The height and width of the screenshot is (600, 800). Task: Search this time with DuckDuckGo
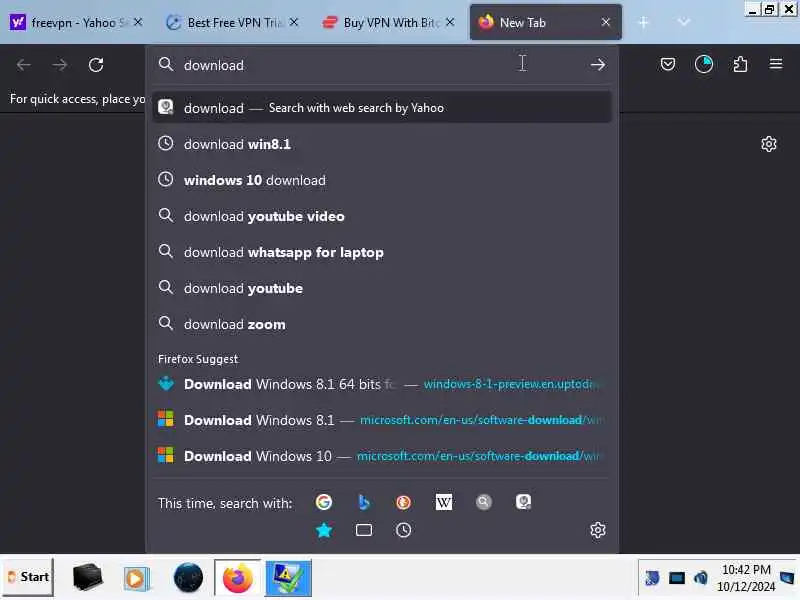coord(403,502)
